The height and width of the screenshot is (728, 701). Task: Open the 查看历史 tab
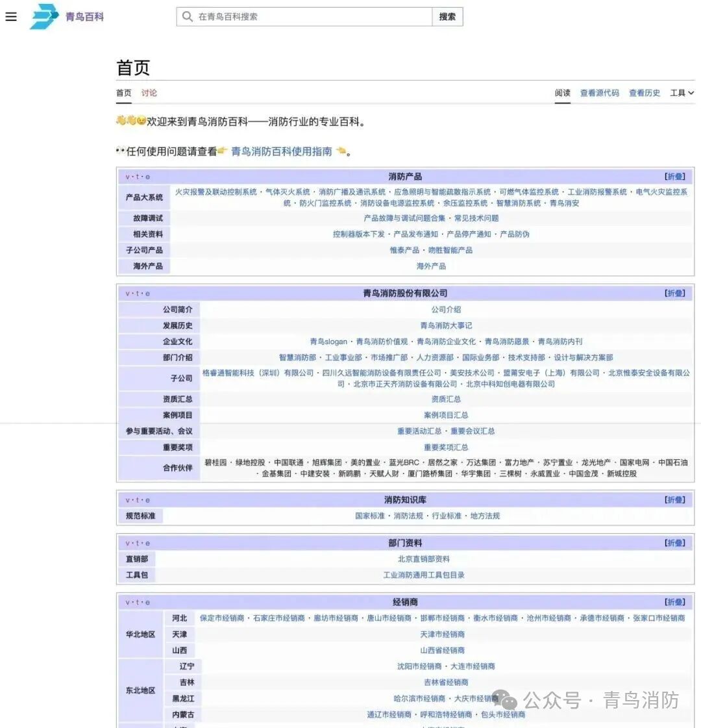645,93
